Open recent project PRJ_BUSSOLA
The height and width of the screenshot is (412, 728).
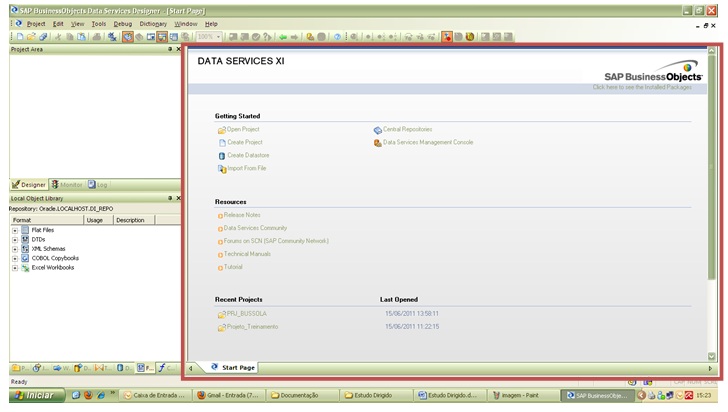click(247, 314)
